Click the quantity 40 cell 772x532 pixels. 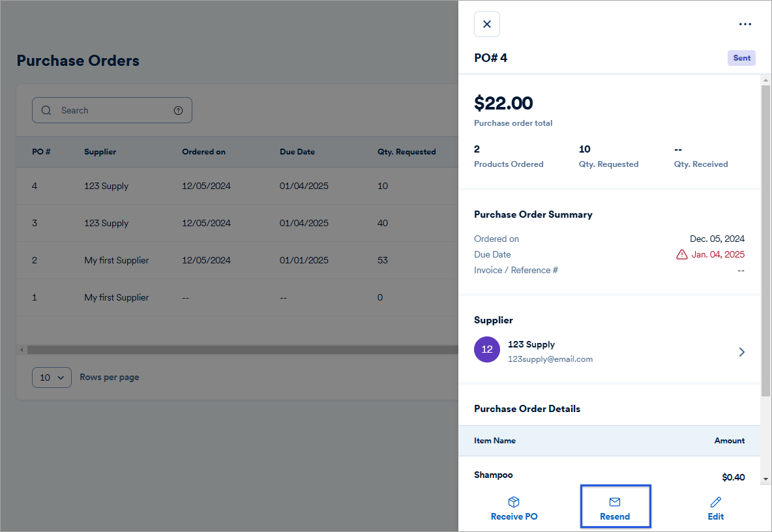point(383,224)
